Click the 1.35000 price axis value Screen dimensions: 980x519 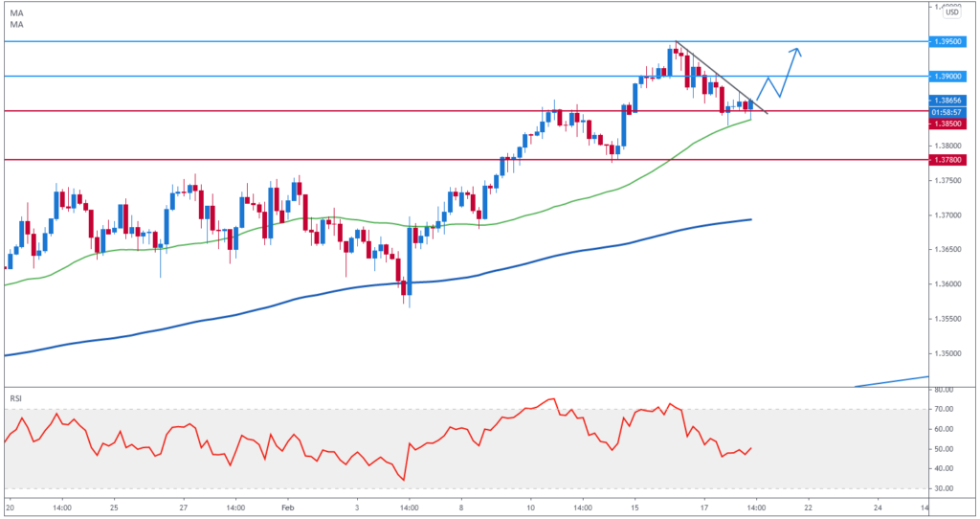947,353
